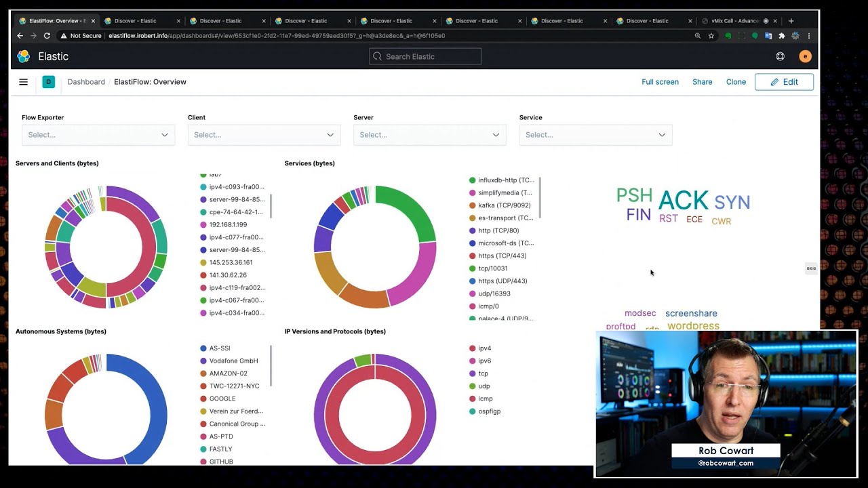Screen dimensions: 868x488
Task: Open the Extensions puzzle piece menu
Action: [782, 36]
